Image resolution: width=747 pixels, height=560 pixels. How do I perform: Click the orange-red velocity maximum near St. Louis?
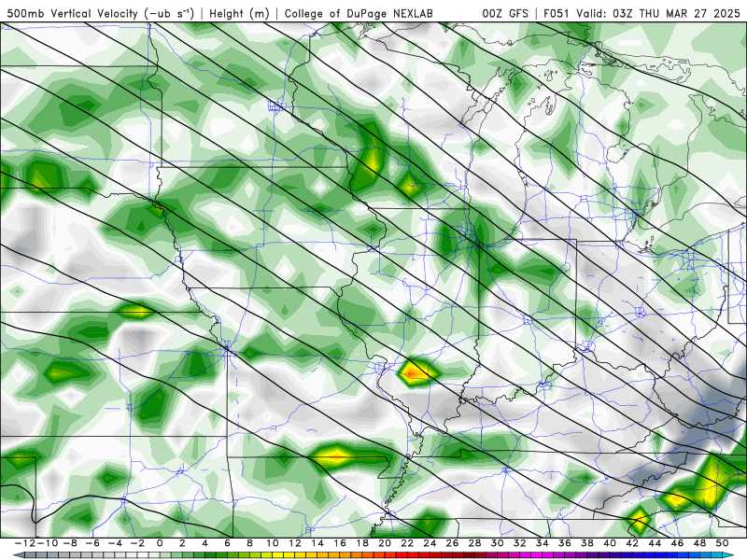coord(414,371)
